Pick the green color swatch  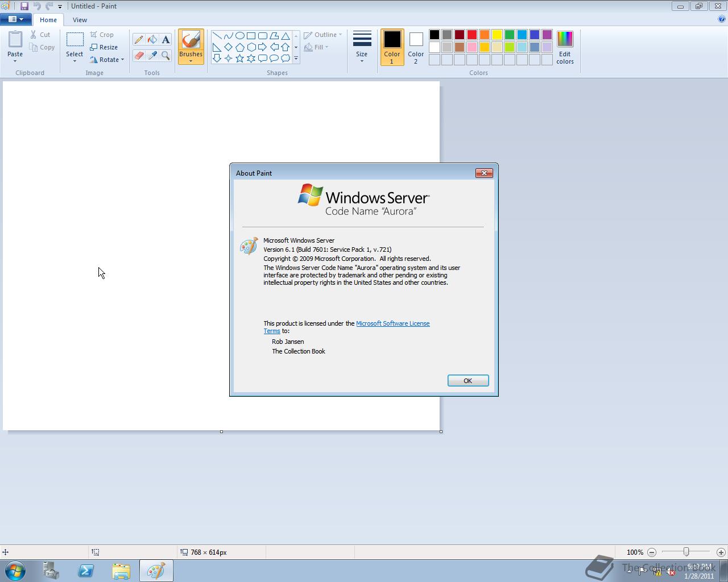510,35
